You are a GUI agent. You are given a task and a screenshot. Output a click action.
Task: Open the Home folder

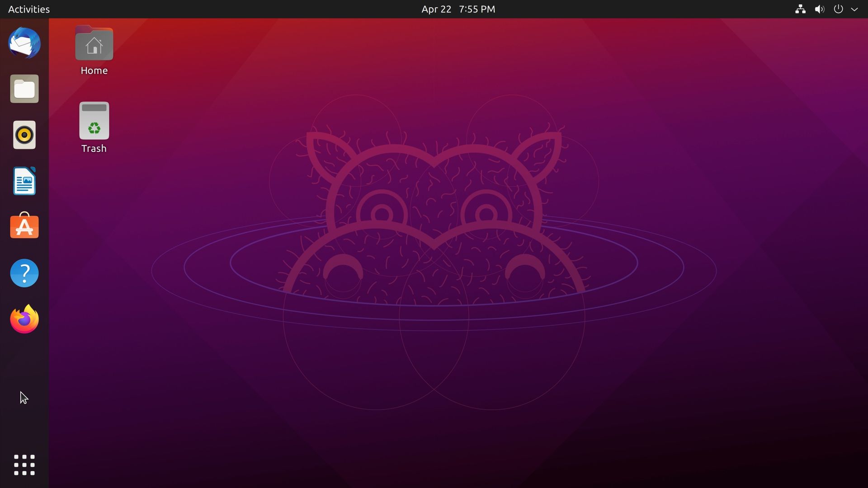[94, 43]
